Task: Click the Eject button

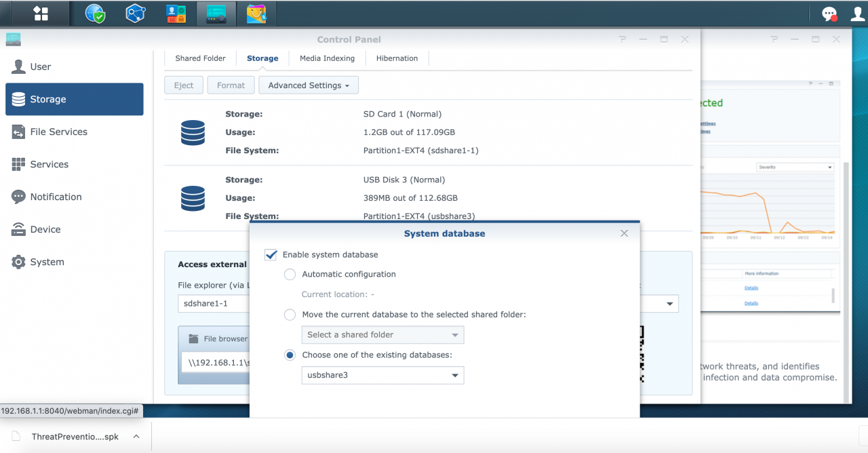Action: (183, 85)
